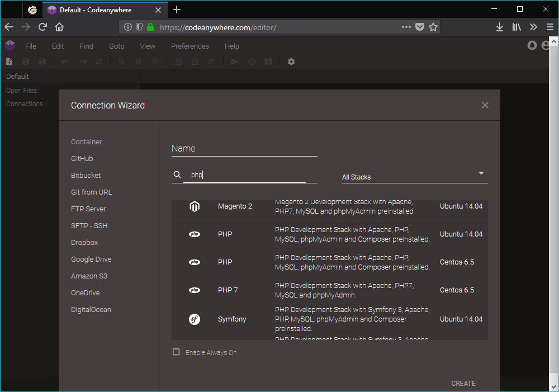Open Firefox library icon in browser toolbar
The image size is (559, 392).
516,26
